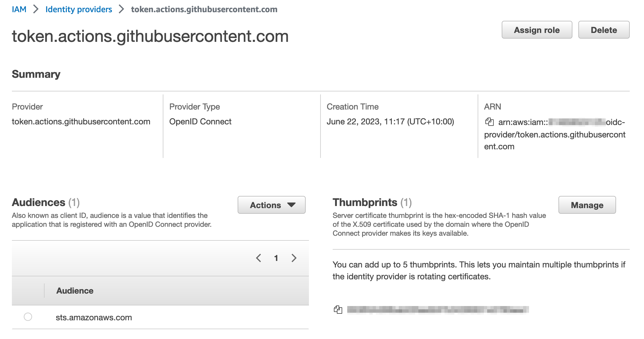Click the Summary section heading

[x=36, y=74]
